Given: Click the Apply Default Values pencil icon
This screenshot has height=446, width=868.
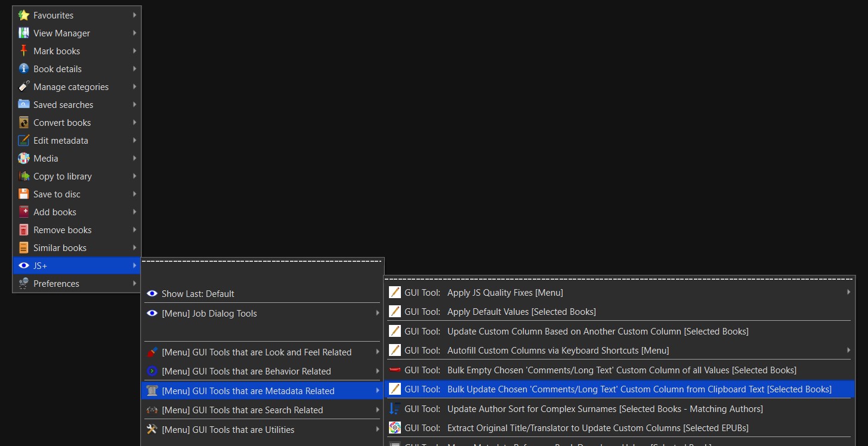Looking at the screenshot, I should (395, 312).
